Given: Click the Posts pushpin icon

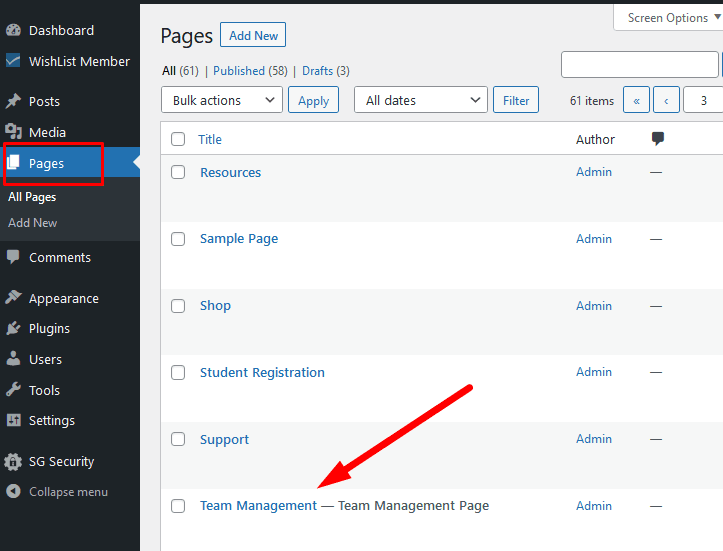Looking at the screenshot, I should 13,101.
